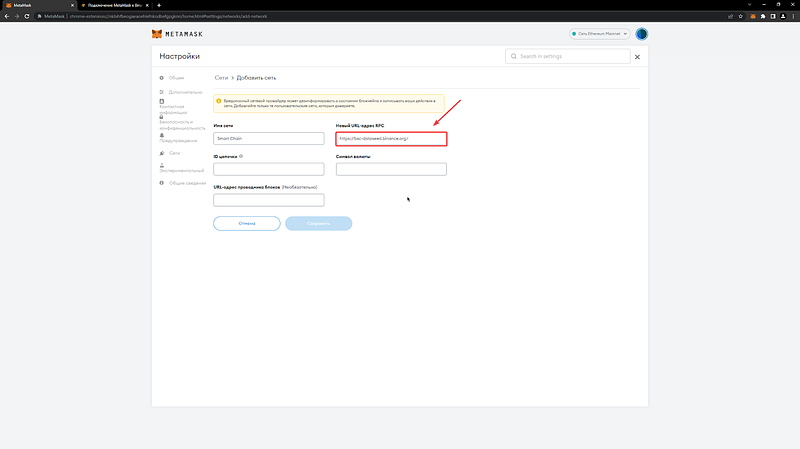Image resolution: width=800 pixels, height=449 pixels.
Task: Open the browser Extensions puzzle menu
Action: click(763, 16)
